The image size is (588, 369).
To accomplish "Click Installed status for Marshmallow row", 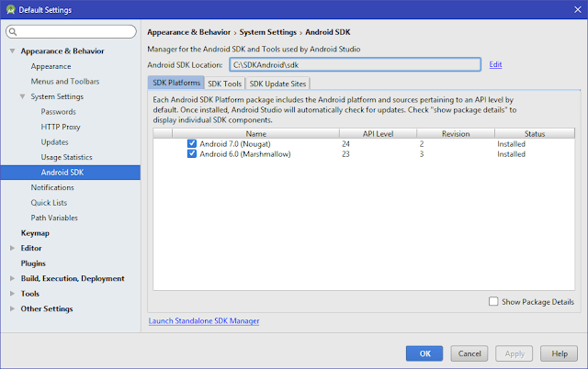I will (511, 154).
